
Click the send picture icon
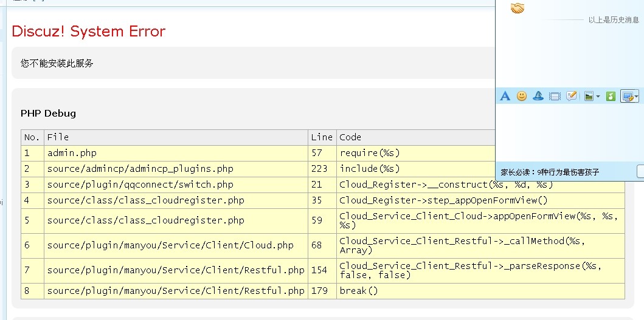(589, 97)
